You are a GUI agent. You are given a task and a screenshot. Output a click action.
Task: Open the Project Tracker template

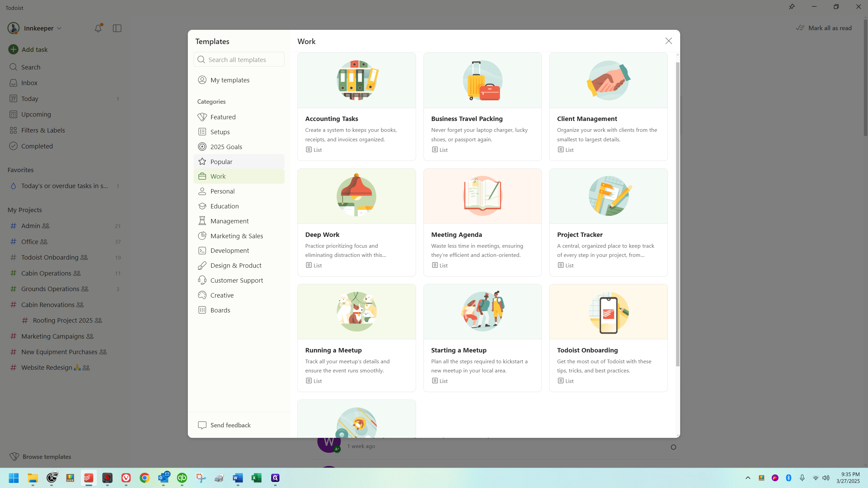coord(608,222)
